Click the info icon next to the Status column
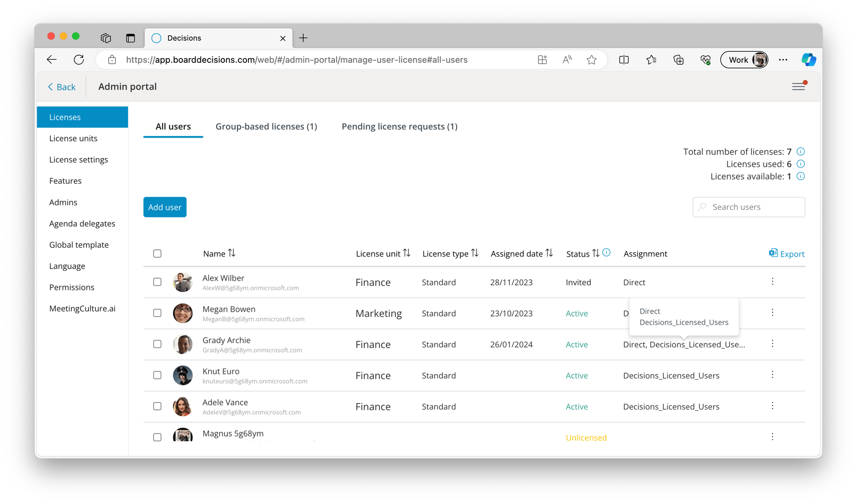This screenshot has width=857, height=504. point(607,253)
